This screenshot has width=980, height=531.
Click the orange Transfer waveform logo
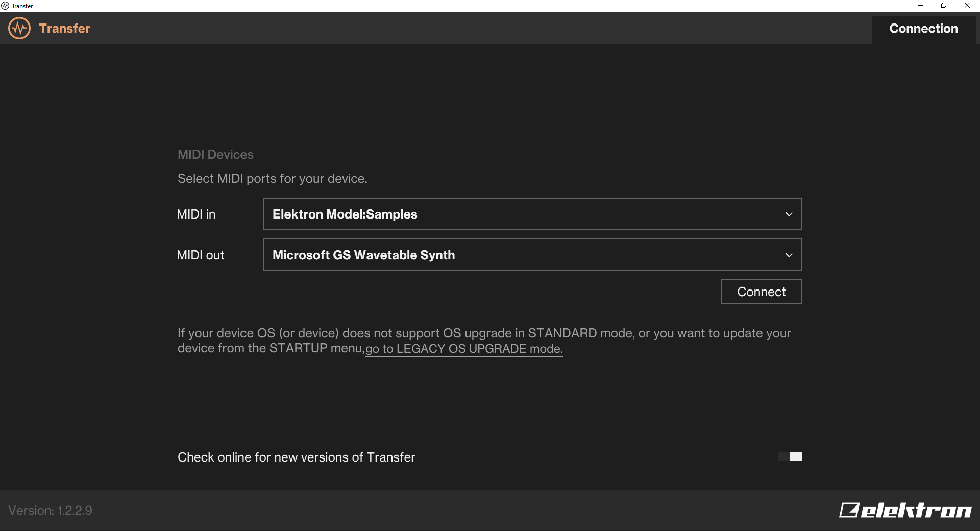click(x=19, y=28)
